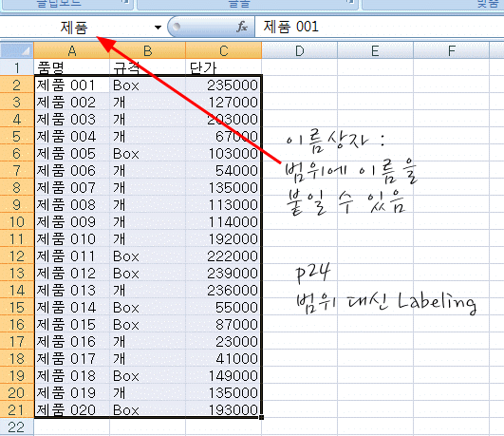Click the fill handle below cell 193000

pos(262,418)
